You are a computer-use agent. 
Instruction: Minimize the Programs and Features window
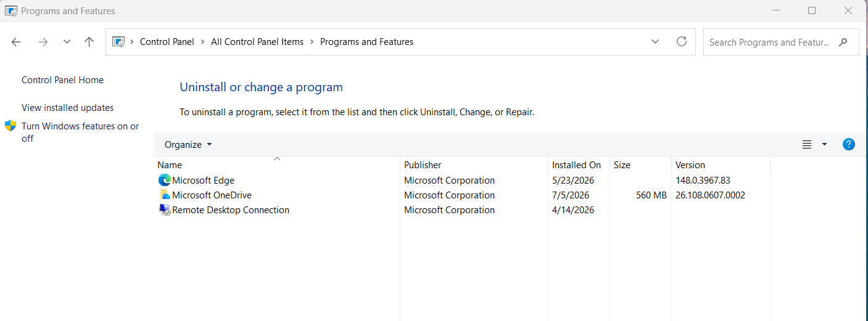point(776,10)
